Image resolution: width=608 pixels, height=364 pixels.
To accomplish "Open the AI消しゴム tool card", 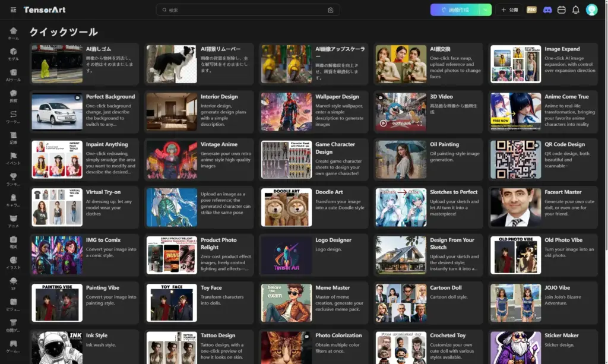I will (84, 64).
